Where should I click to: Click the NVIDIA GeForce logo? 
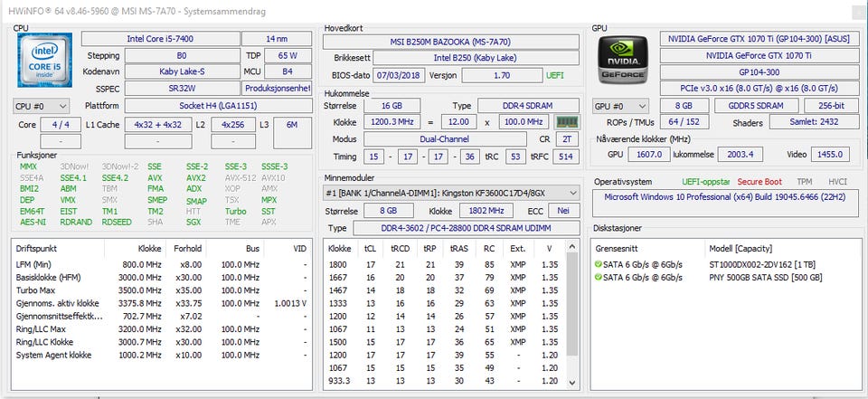[623, 60]
